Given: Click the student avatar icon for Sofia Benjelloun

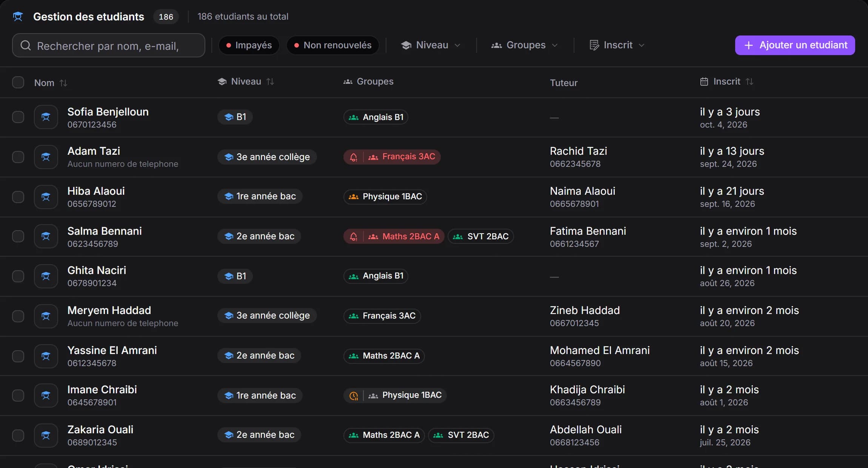Looking at the screenshot, I should 46,117.
